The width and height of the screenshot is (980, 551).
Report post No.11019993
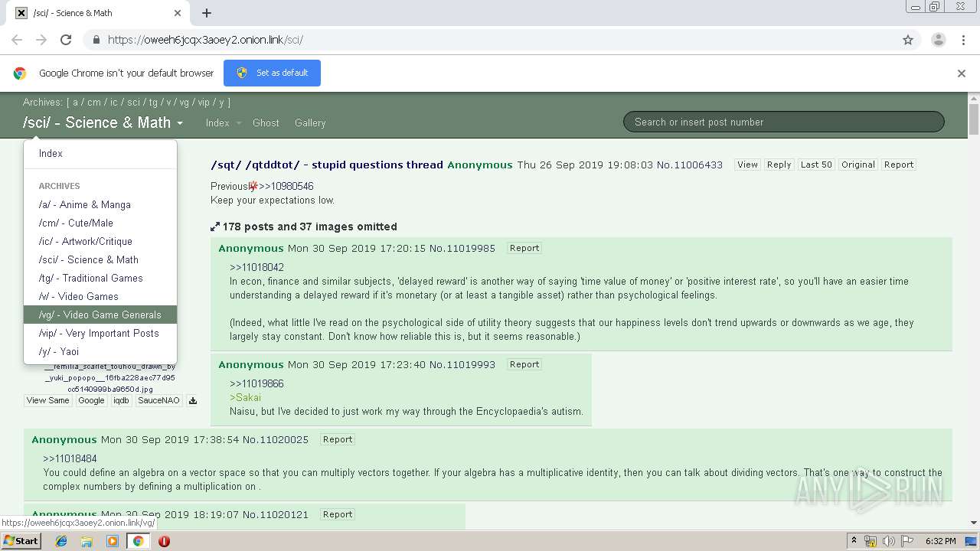tap(524, 364)
